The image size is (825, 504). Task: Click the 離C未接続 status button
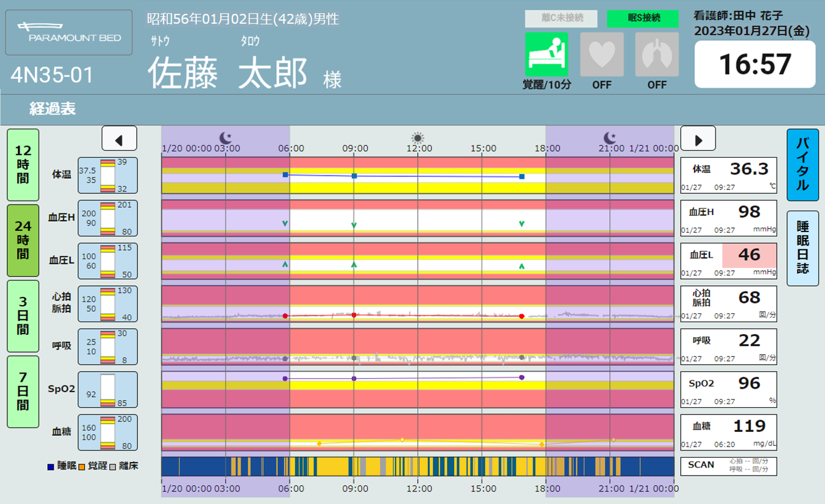pos(561,18)
